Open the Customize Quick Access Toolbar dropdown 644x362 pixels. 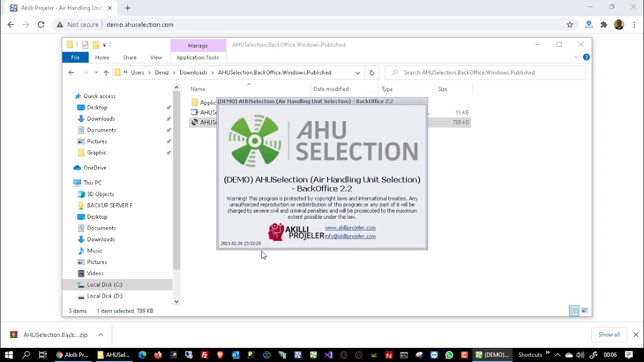[x=104, y=45]
